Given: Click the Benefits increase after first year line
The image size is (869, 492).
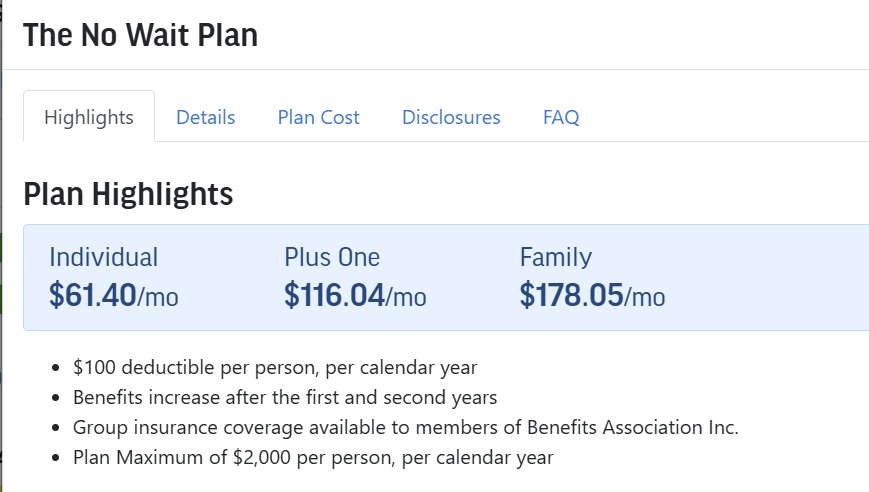Looking at the screenshot, I should tap(285, 397).
